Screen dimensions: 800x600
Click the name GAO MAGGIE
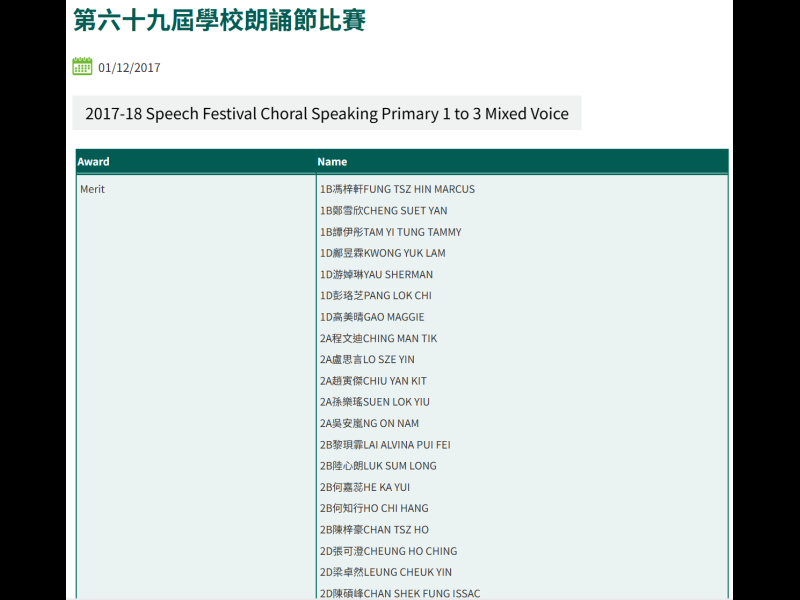coord(371,317)
